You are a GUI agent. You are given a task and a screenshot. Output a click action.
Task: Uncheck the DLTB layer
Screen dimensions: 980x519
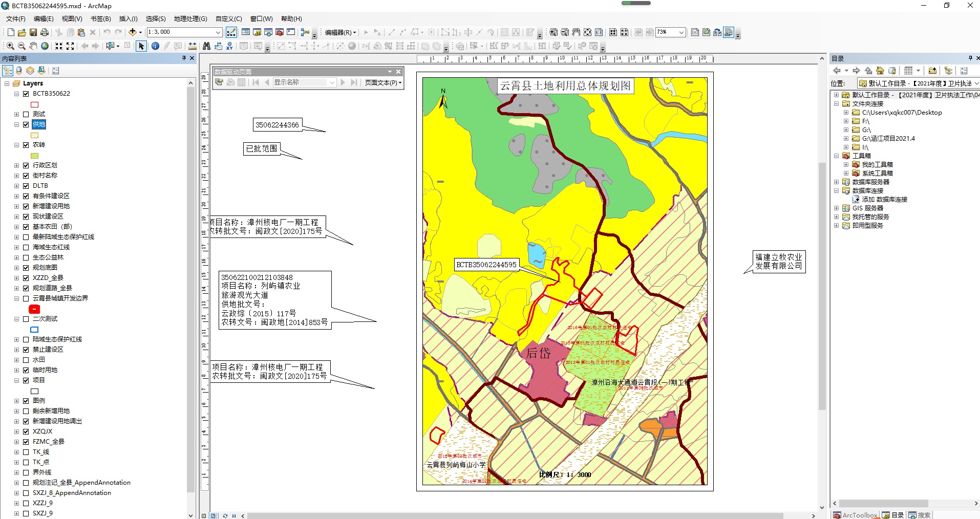pos(26,186)
